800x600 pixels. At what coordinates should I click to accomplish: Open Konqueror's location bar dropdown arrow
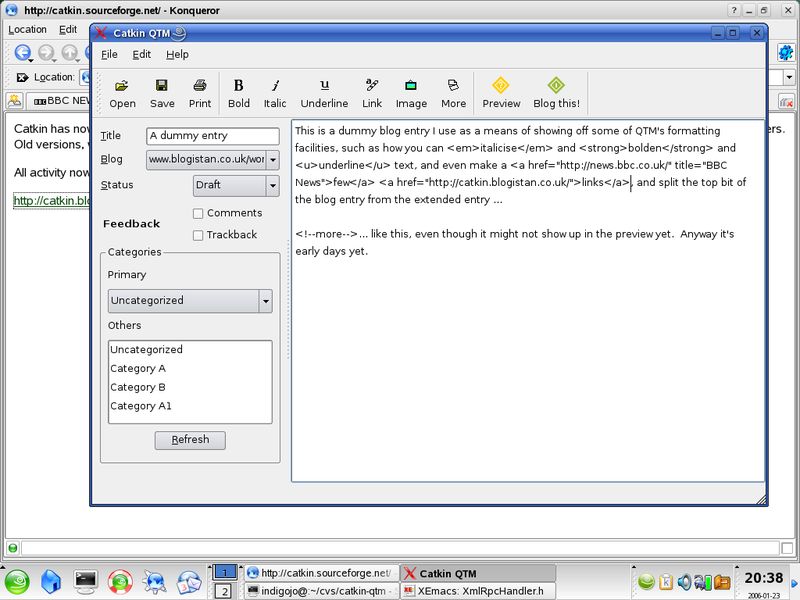pos(789,78)
